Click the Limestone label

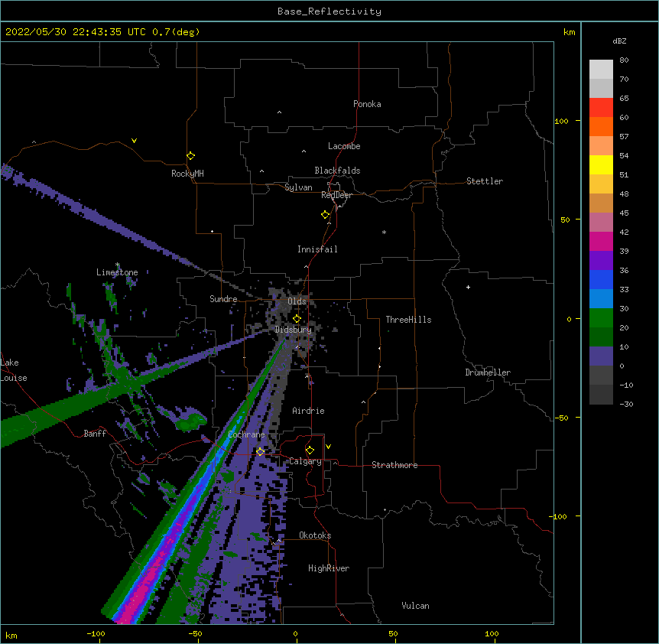pyautogui.click(x=117, y=272)
